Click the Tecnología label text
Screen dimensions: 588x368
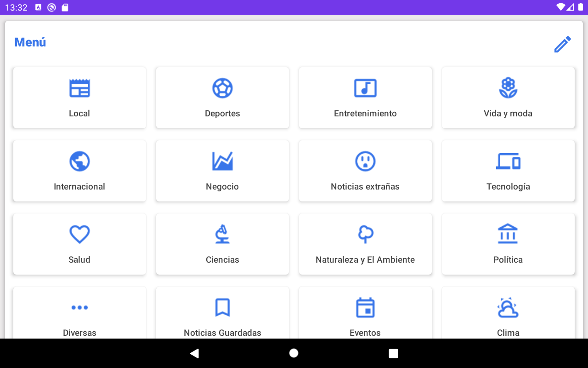click(x=508, y=187)
